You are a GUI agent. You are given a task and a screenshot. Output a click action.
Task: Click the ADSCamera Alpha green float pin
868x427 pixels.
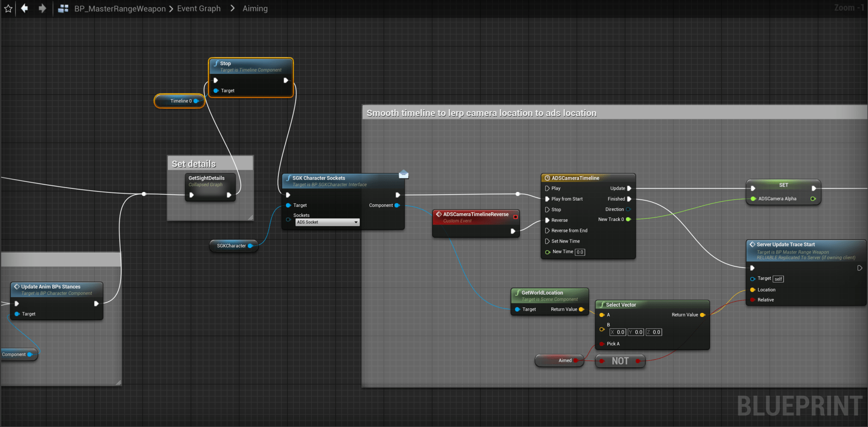click(753, 199)
